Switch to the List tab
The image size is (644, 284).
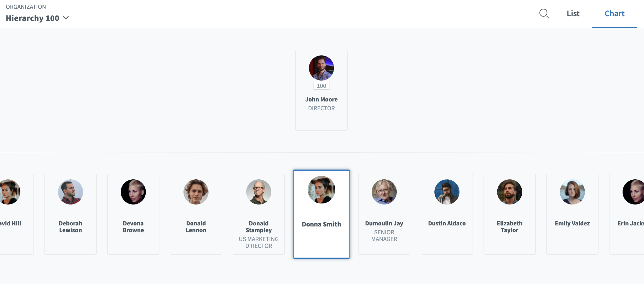(573, 14)
